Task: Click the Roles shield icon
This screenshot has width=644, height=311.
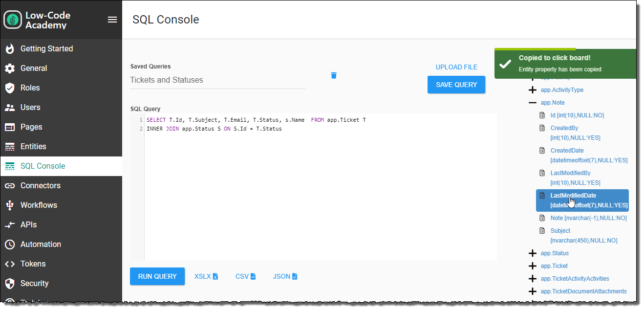Action: pyautogui.click(x=10, y=88)
